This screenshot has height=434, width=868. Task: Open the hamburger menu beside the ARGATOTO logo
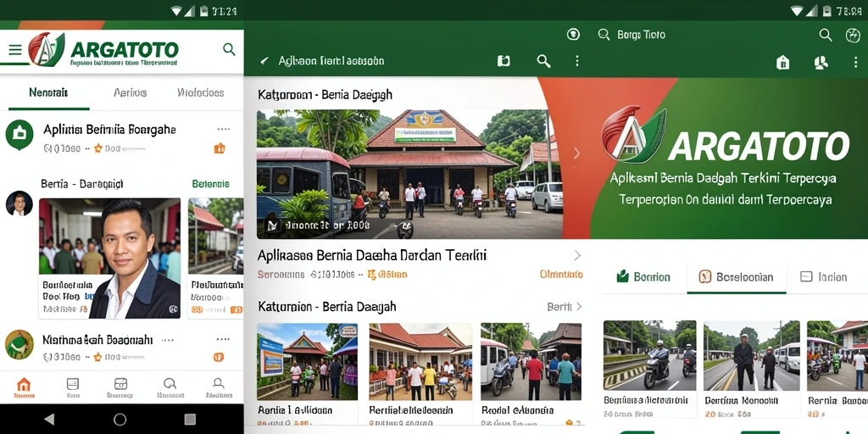pos(15,50)
